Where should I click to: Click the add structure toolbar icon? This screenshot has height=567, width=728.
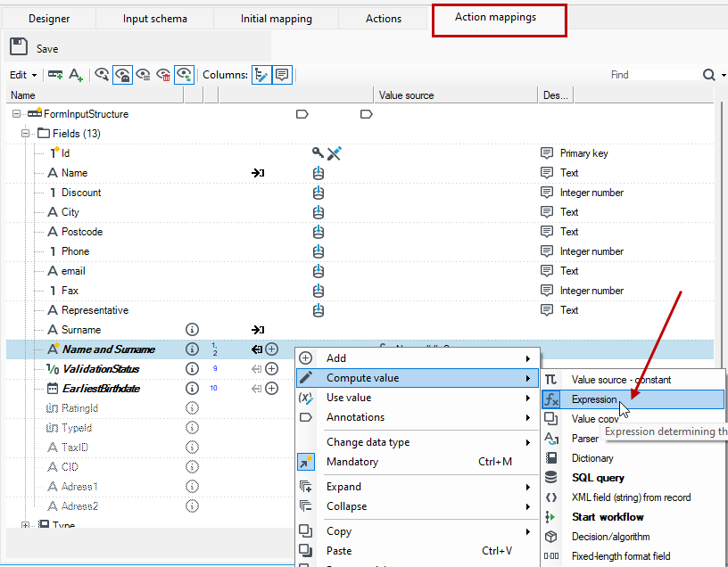(x=55, y=75)
